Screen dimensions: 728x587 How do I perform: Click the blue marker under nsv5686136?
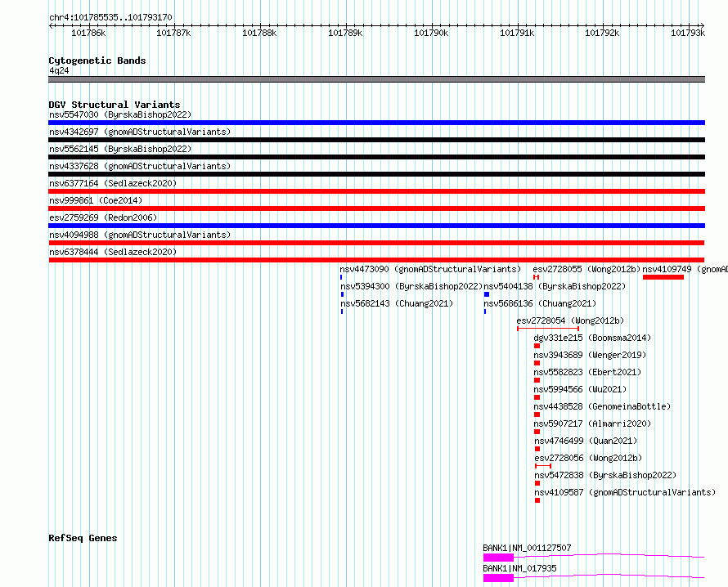tap(485, 311)
